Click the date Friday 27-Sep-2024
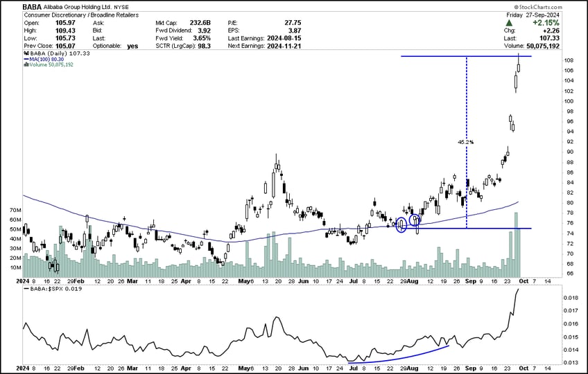The width and height of the screenshot is (588, 374). click(533, 15)
